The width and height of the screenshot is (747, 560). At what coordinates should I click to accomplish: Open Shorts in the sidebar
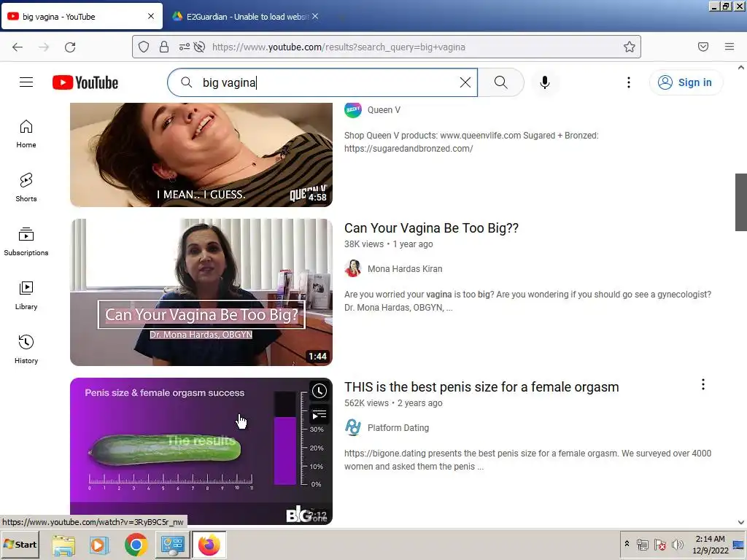[x=26, y=187]
